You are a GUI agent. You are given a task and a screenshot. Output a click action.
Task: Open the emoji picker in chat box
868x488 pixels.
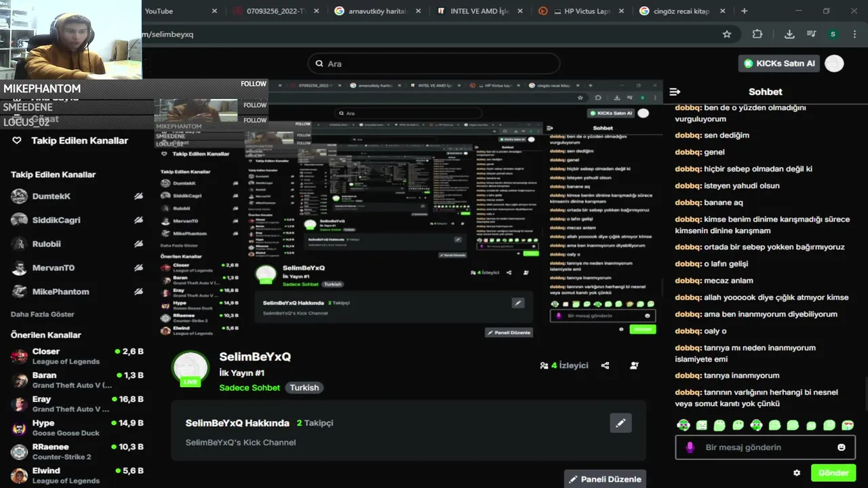tap(842, 447)
